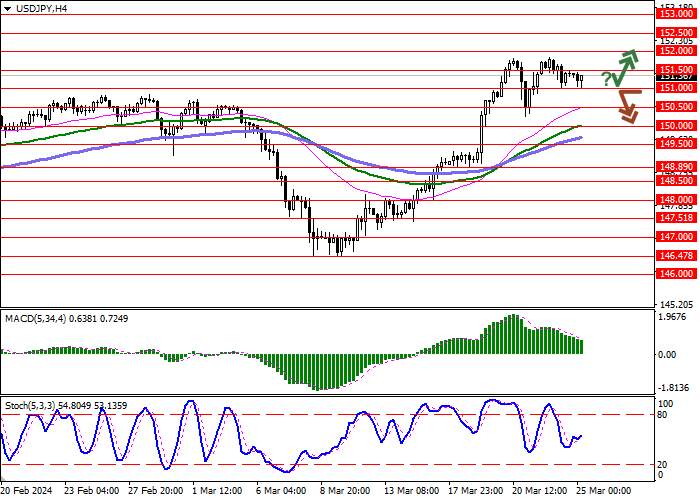Click the MACD zero level 0.00

coord(667,355)
